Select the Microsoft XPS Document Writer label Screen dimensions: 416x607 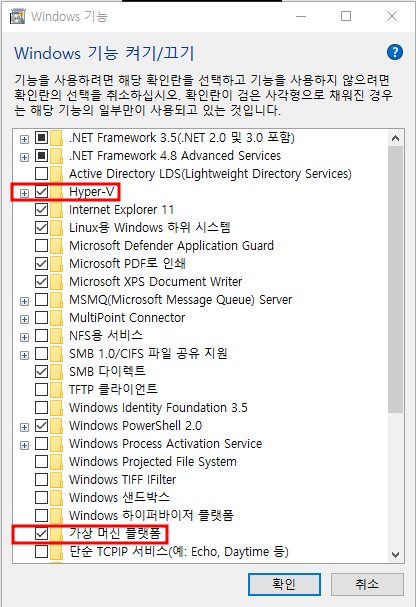(x=156, y=281)
